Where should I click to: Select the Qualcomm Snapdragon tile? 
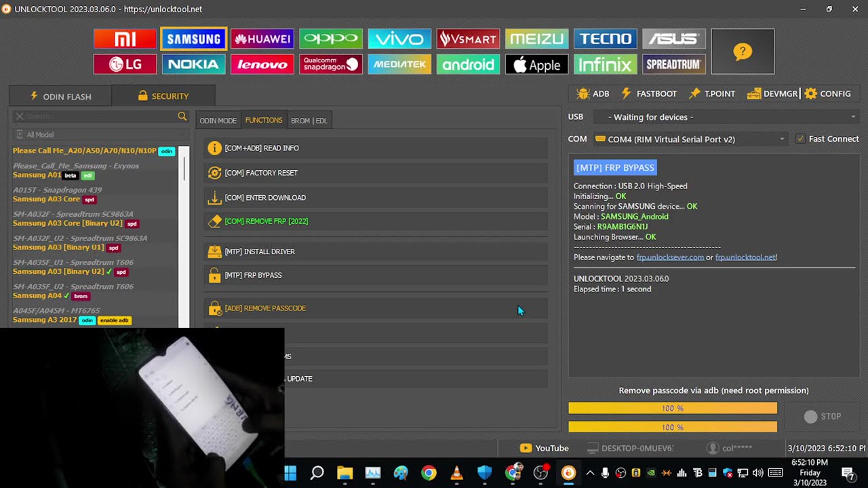coord(331,64)
